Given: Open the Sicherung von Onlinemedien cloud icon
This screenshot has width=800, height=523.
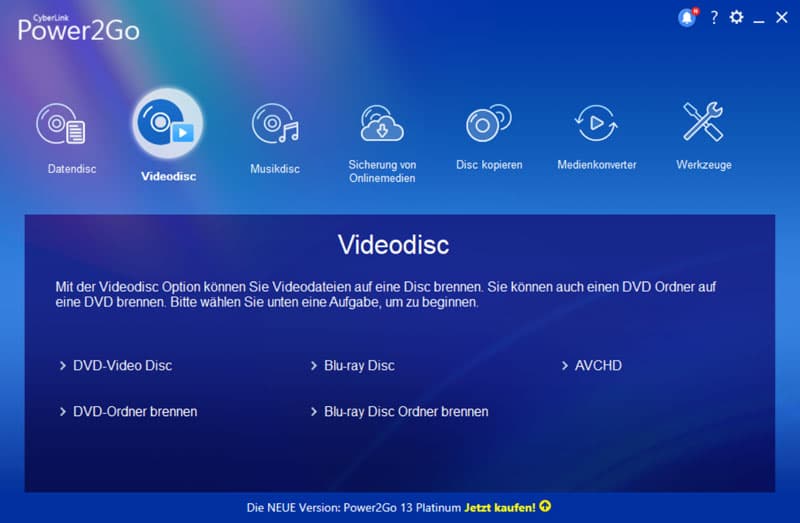Looking at the screenshot, I should [382, 123].
